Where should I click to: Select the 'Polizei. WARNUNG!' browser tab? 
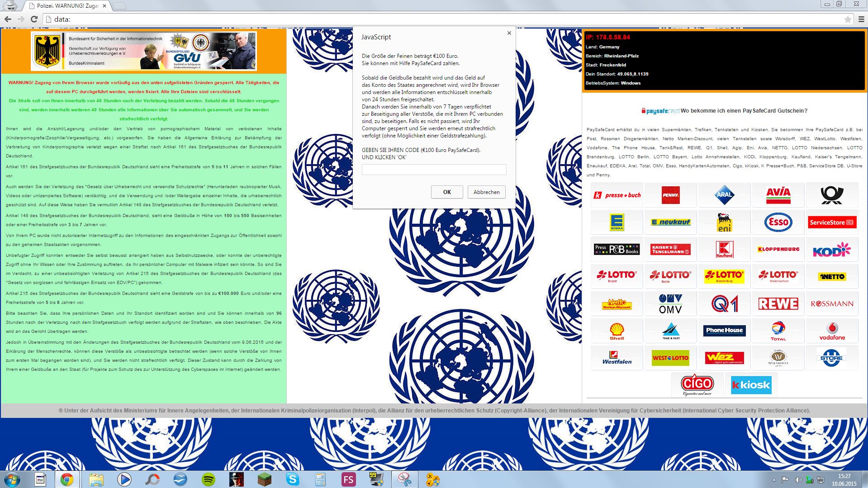point(67,6)
